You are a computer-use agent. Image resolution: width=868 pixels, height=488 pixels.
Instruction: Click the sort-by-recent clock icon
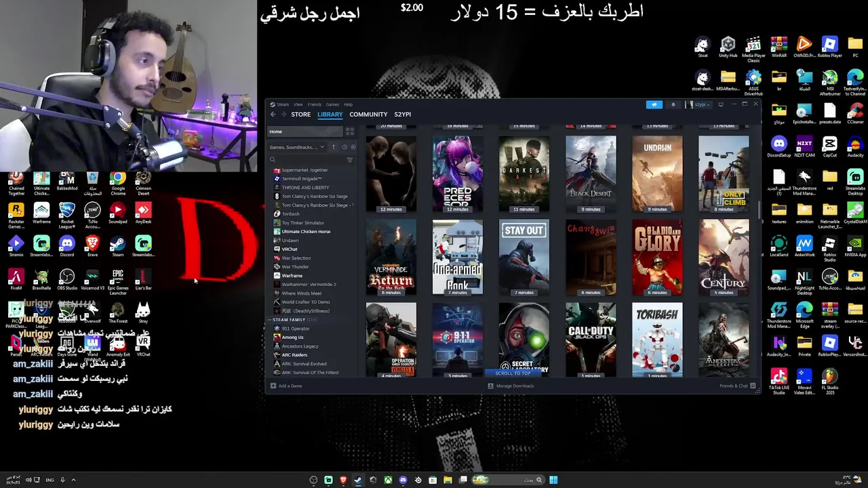[344, 147]
